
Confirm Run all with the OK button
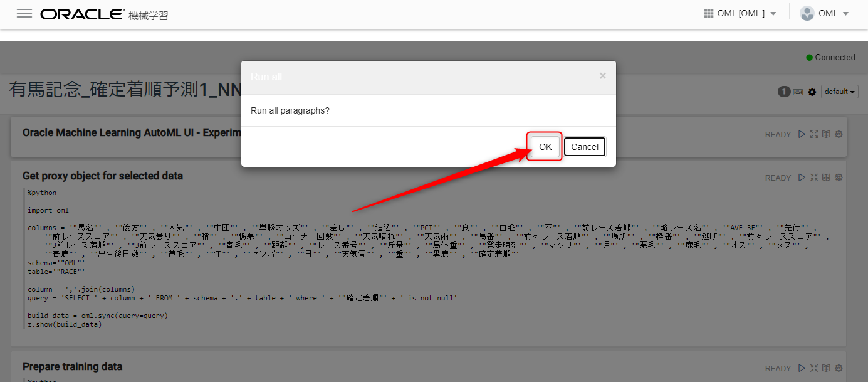pos(545,147)
